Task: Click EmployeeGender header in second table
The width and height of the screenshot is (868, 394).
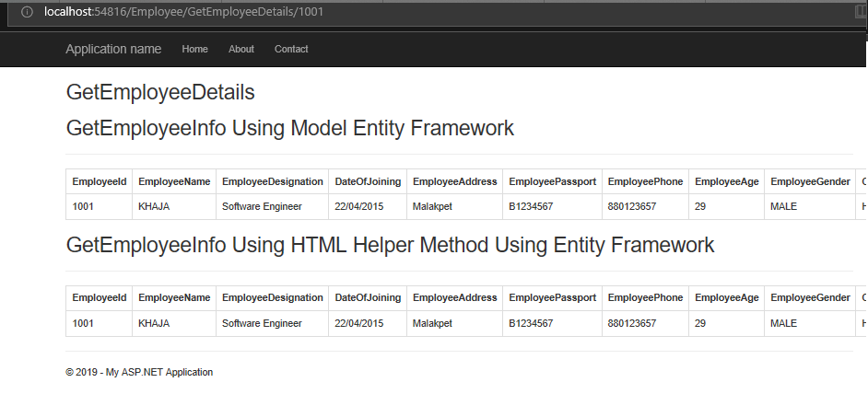Action: (811, 297)
